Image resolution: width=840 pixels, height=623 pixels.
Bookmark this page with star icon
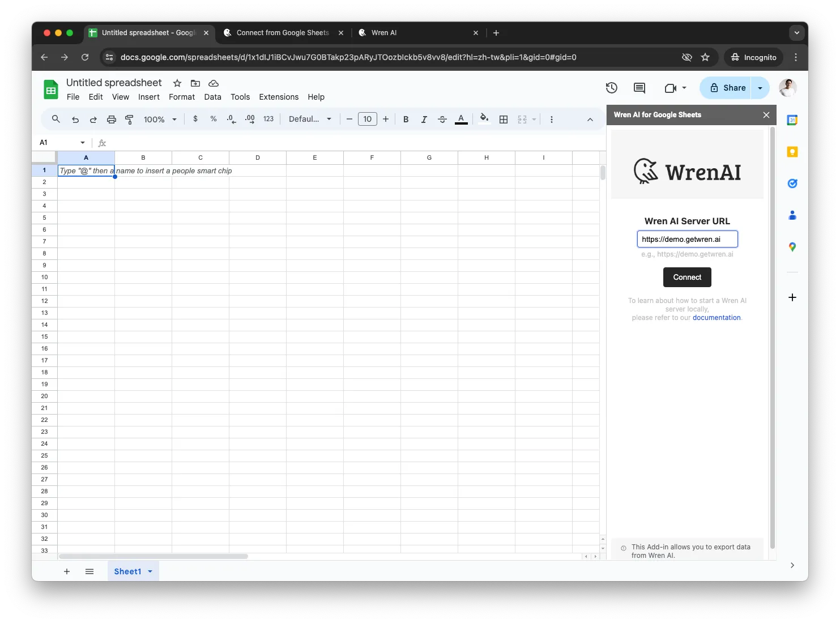click(705, 57)
